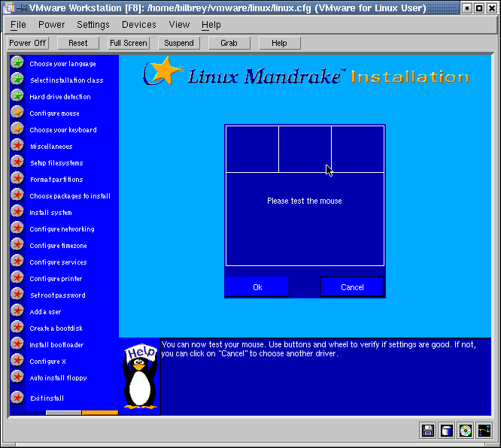Click the network adapter status icon
The image size is (501, 448).
tap(484, 430)
